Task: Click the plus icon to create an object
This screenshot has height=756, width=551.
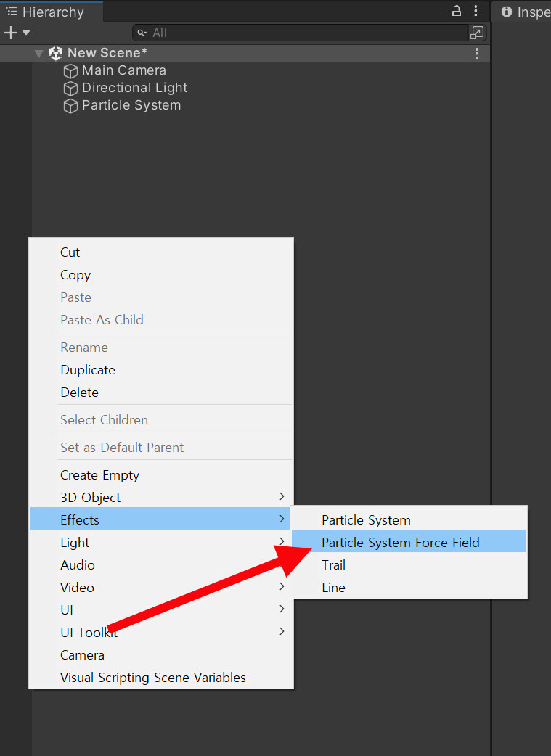Action: click(11, 33)
